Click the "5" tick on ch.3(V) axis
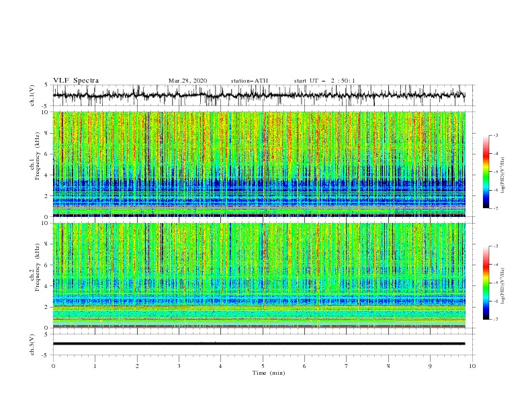532x411 pixels. 46,334
